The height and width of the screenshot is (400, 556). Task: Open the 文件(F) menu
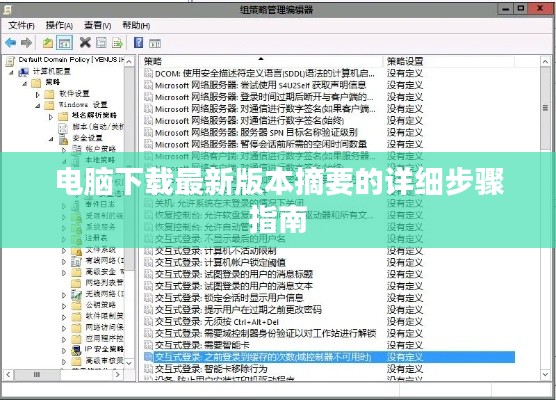click(x=22, y=25)
